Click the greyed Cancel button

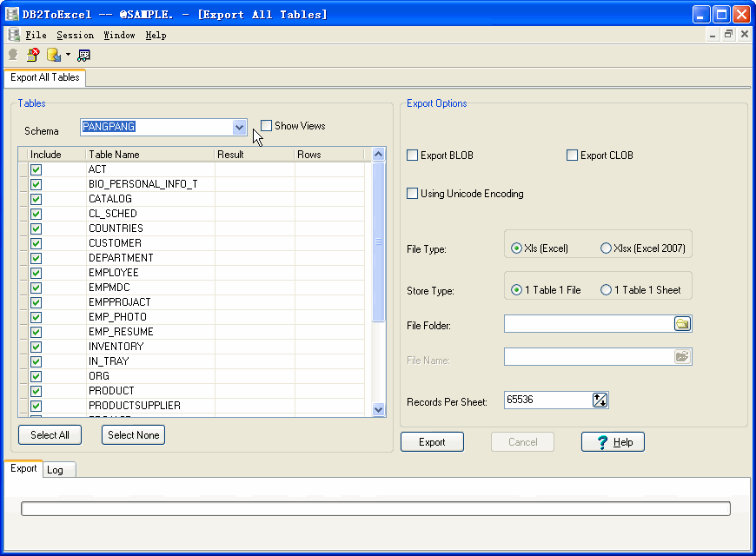point(522,441)
